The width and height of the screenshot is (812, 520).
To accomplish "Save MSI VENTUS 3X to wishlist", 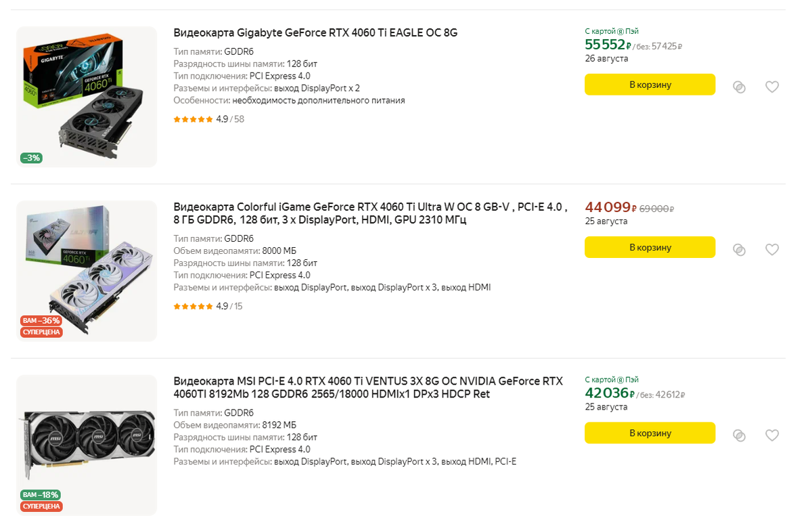I will pyautogui.click(x=772, y=435).
